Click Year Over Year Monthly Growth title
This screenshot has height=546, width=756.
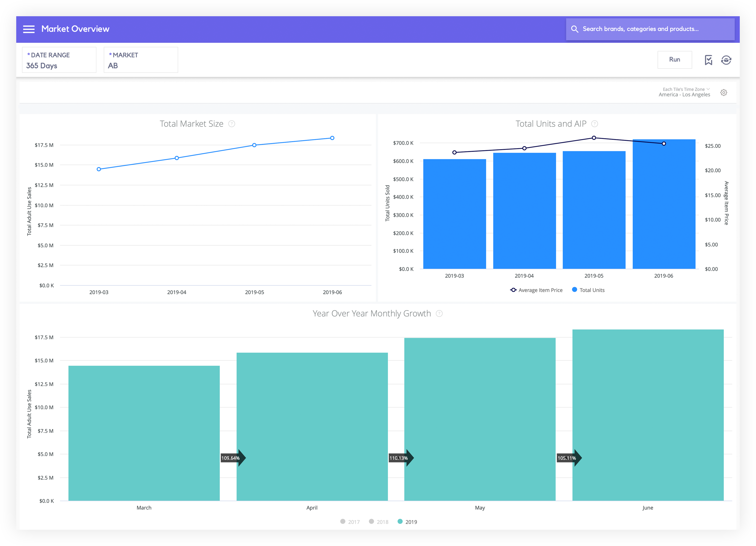point(372,314)
